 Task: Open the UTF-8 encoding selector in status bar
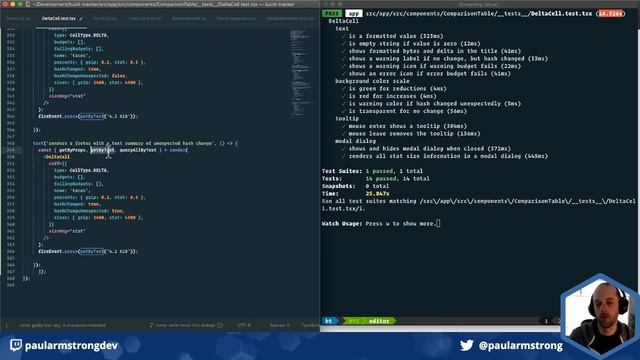click(x=244, y=325)
